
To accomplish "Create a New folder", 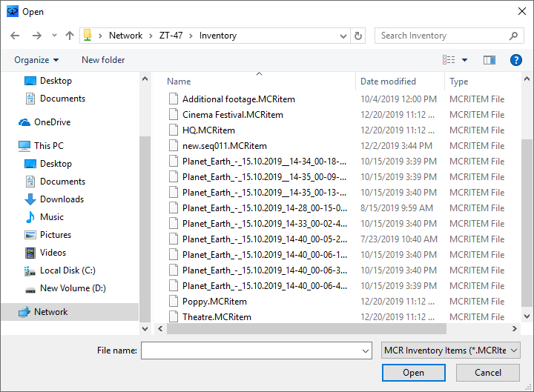I will tap(103, 60).
